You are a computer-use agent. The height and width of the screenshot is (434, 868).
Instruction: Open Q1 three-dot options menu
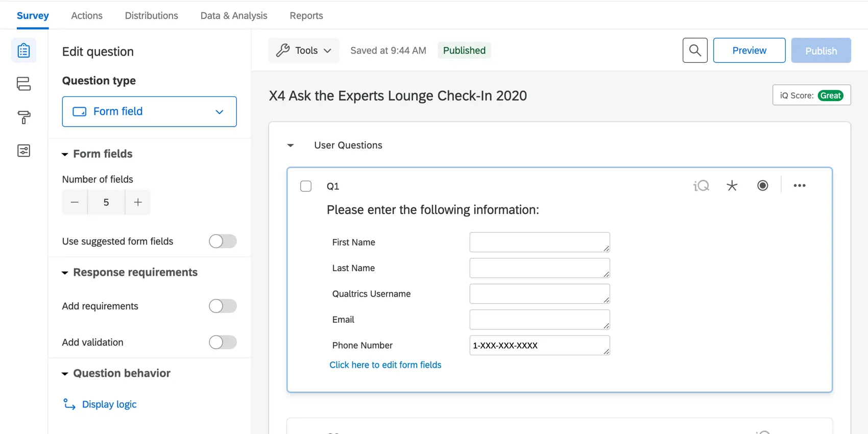pyautogui.click(x=799, y=186)
